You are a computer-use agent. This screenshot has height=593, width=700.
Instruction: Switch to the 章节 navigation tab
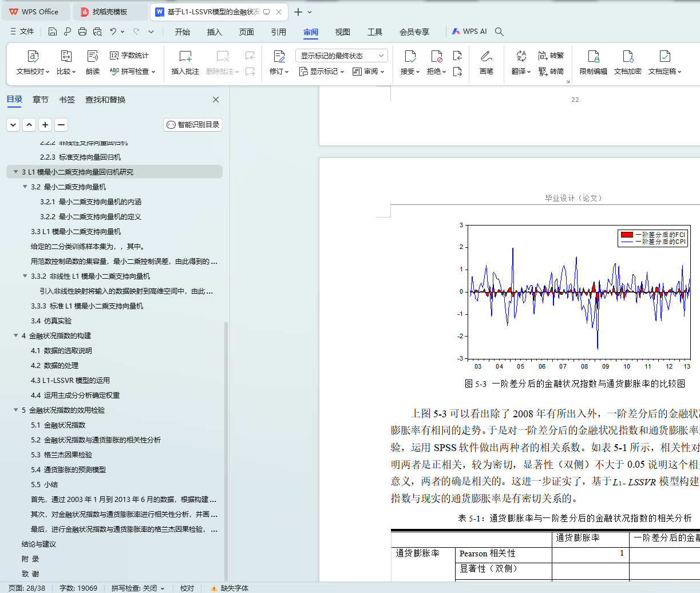[41, 100]
